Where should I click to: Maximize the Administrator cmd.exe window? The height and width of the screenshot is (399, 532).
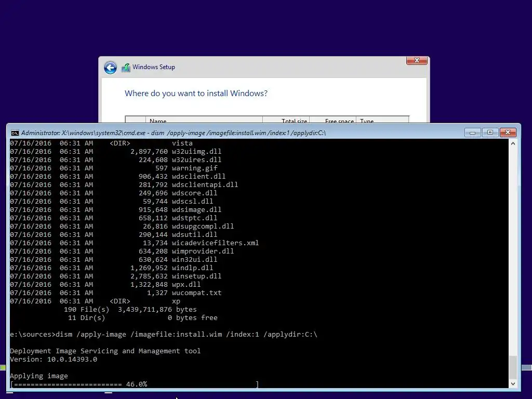point(490,132)
